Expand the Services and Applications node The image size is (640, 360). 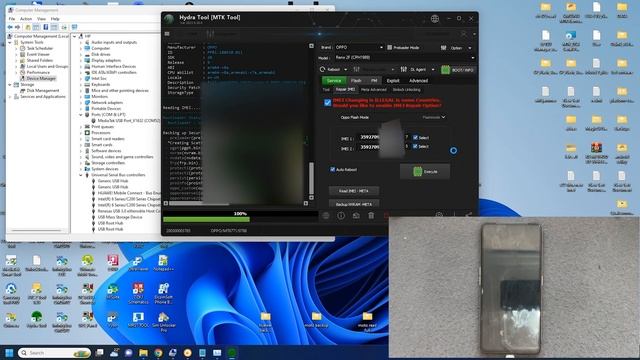click(10, 97)
